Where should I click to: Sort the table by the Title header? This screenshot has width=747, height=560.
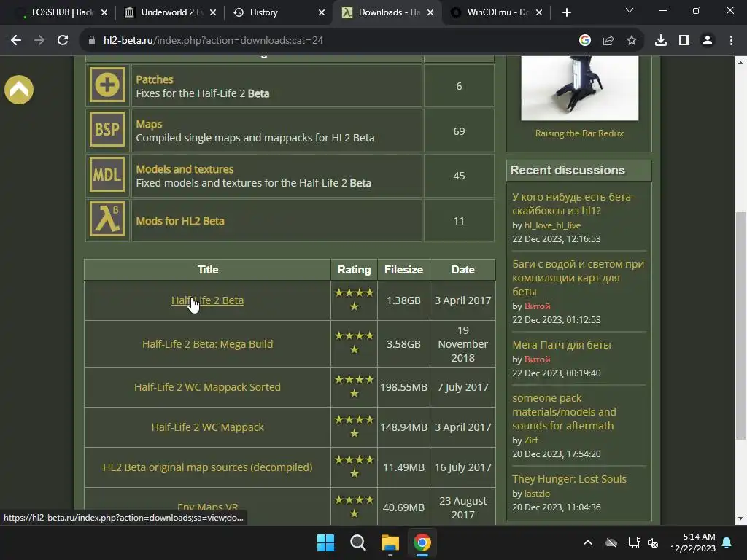[208, 270]
